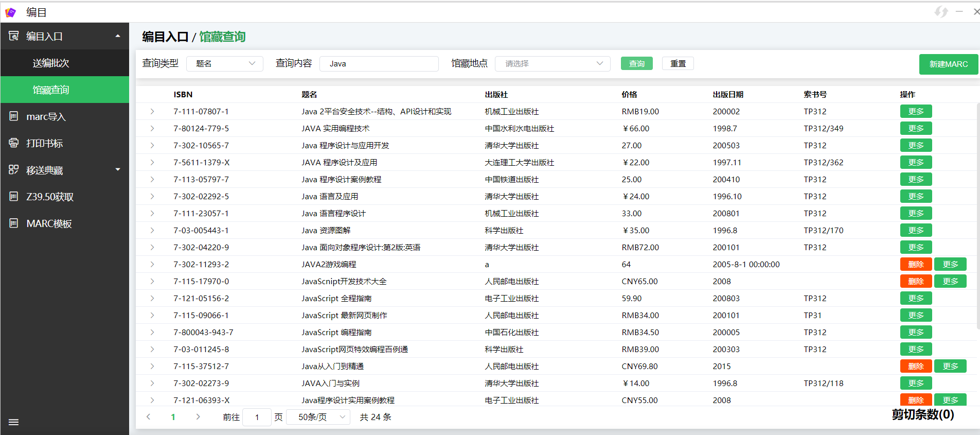Click the green 查询 button
Screen dimensions: 980x435
pyautogui.click(x=636, y=63)
